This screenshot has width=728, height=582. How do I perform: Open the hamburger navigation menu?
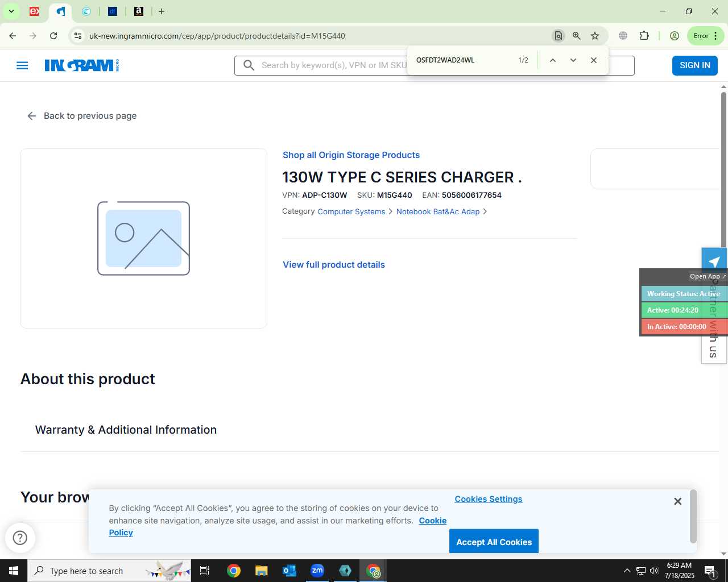point(22,65)
